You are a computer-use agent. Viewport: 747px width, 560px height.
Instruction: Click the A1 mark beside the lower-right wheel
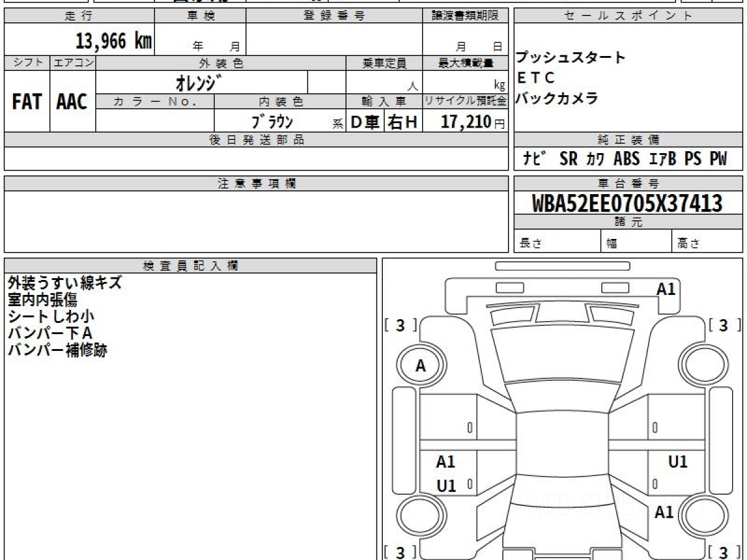click(x=664, y=512)
